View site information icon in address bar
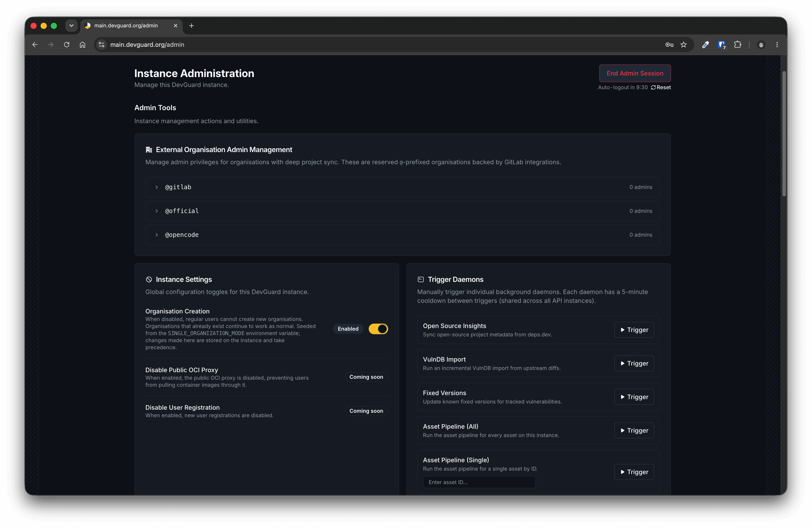Image resolution: width=812 pixels, height=528 pixels. pyautogui.click(x=101, y=45)
